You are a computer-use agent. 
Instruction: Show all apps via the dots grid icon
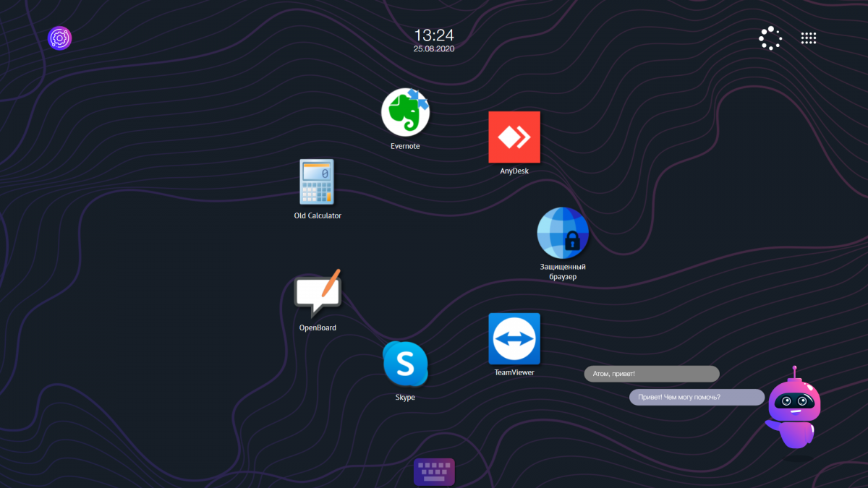[809, 38]
